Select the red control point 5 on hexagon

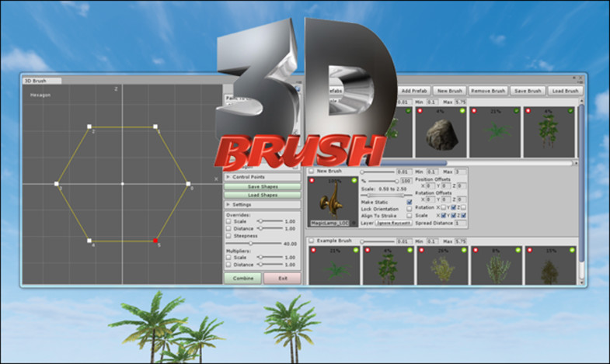click(x=155, y=241)
